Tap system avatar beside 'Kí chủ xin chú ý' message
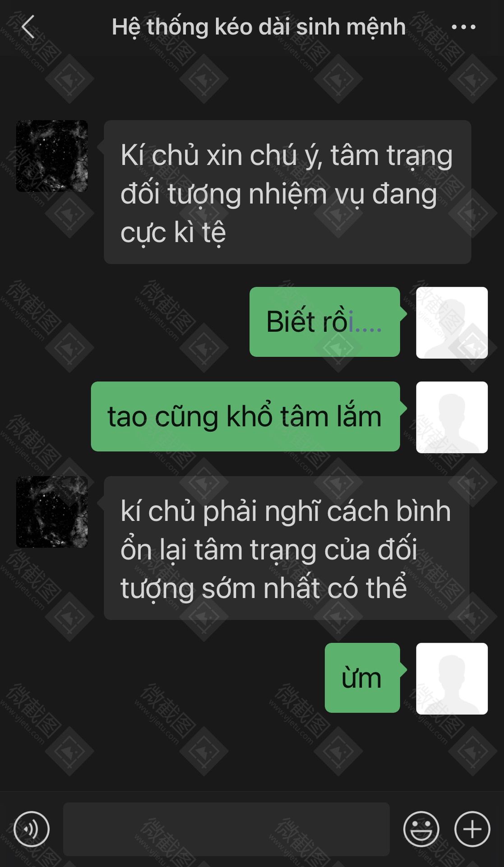Image resolution: width=504 pixels, height=867 pixels. click(x=52, y=156)
